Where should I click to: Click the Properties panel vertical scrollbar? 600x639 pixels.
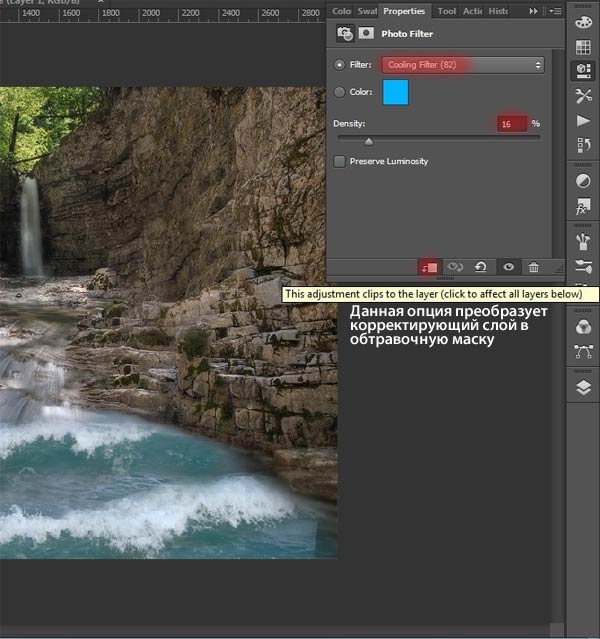tap(556, 153)
